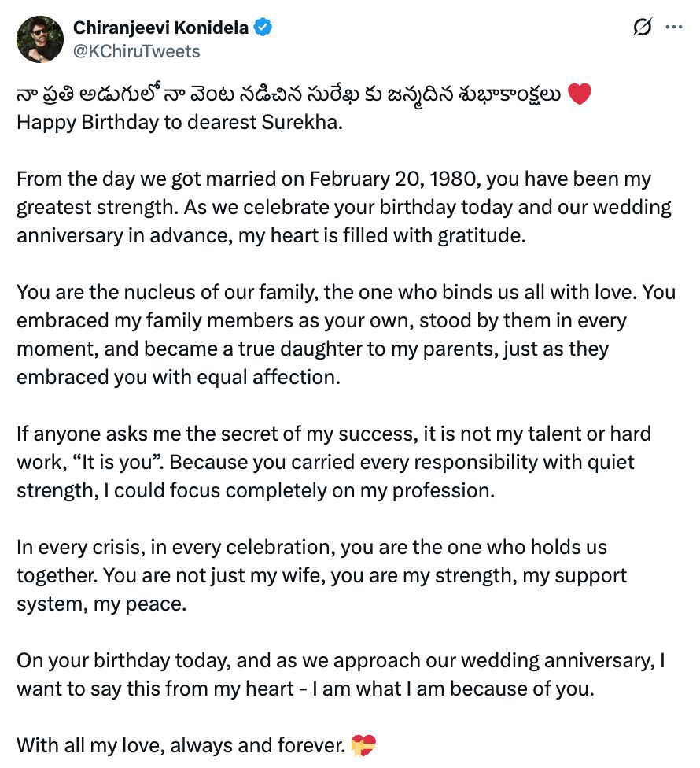Click the phrase 'I am what I am because of you'

point(451,688)
